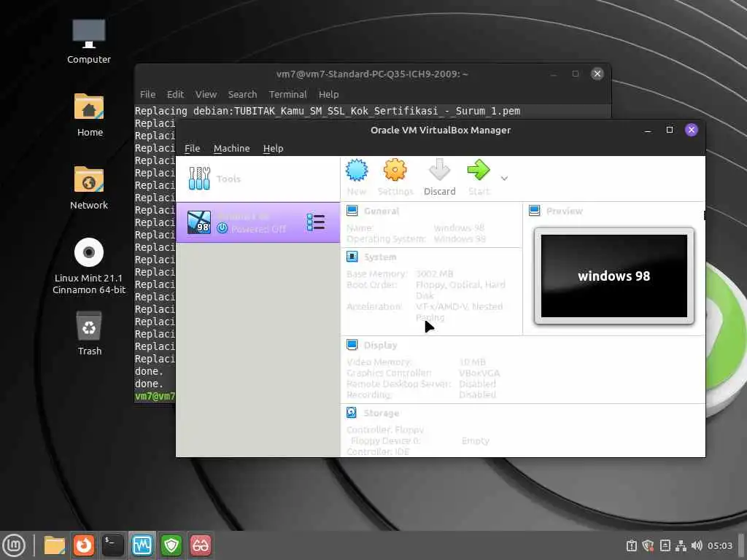The image size is (747, 560).
Task: Open the terminal window Terminal menu
Action: click(x=287, y=94)
